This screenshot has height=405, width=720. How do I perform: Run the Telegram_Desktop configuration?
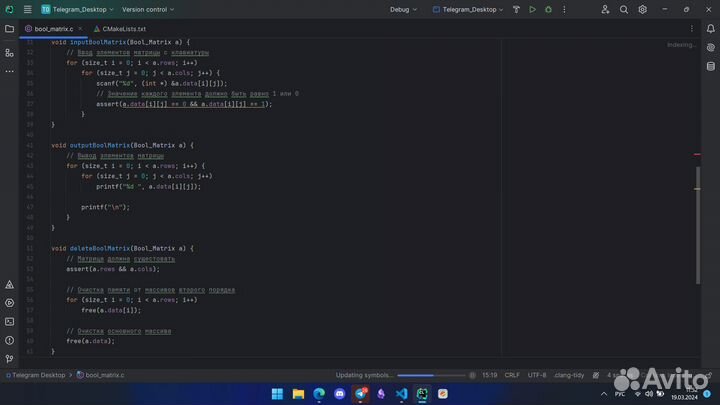click(532, 9)
